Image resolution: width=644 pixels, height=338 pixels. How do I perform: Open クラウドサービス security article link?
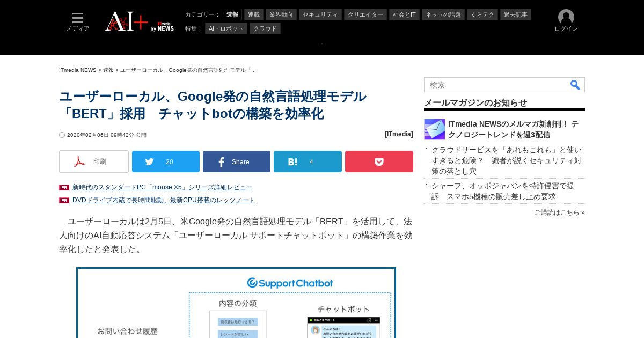tap(507, 160)
